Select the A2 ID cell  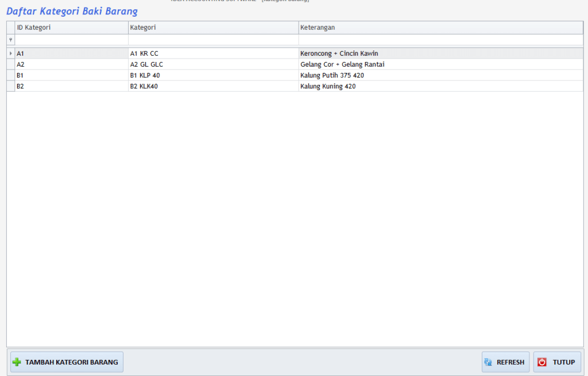point(71,64)
